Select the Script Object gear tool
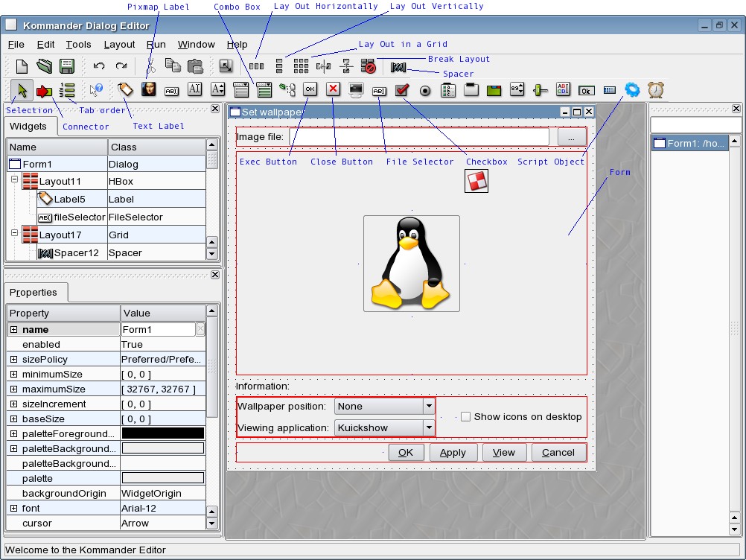The image size is (746, 560). pos(632,89)
